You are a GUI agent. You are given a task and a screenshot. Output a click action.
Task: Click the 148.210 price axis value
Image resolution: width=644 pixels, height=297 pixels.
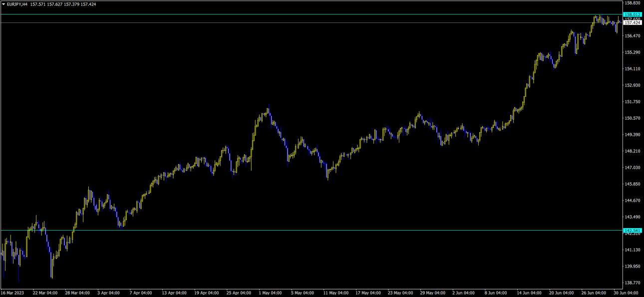point(633,151)
